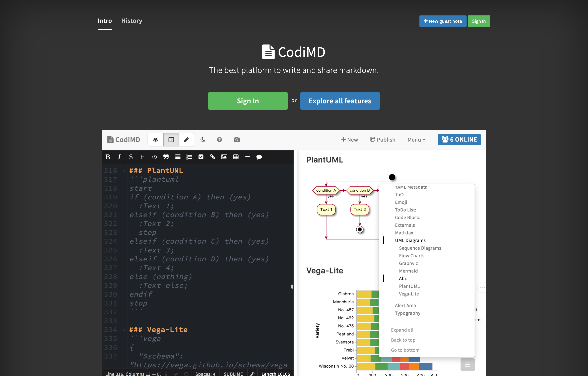Change indentation via Spaces: 4

(205, 374)
